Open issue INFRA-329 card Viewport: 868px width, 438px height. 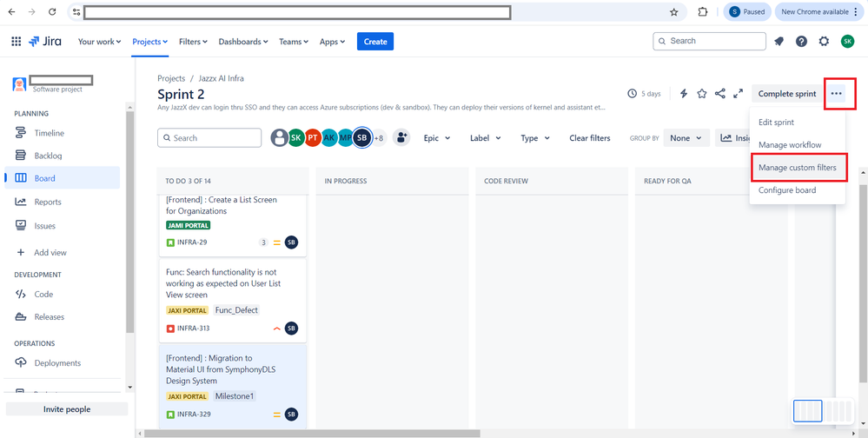coord(233,387)
